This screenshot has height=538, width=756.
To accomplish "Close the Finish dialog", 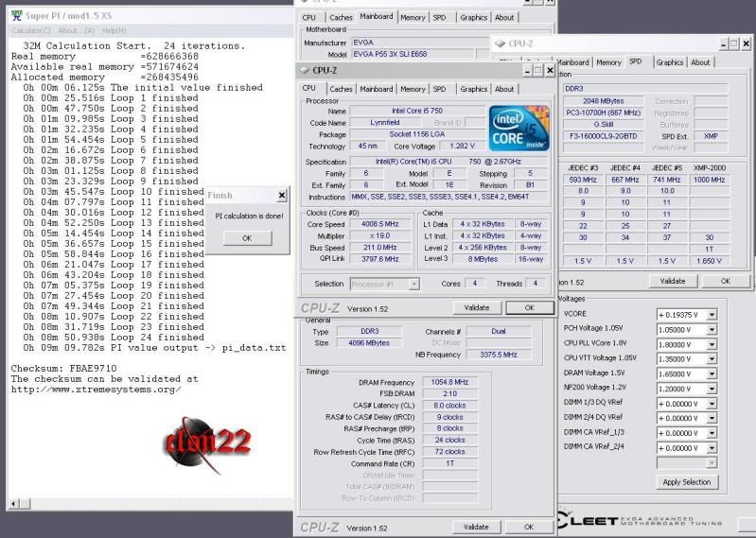I will 282,195.
